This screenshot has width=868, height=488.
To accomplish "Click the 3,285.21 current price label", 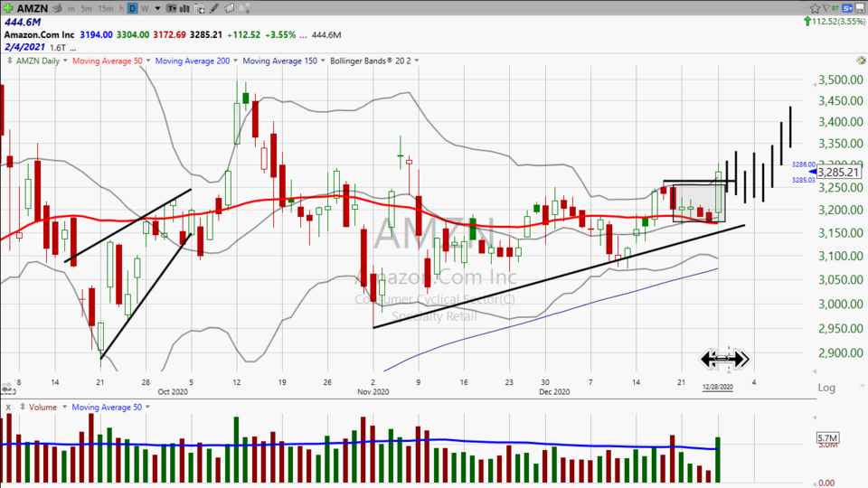I will point(839,172).
